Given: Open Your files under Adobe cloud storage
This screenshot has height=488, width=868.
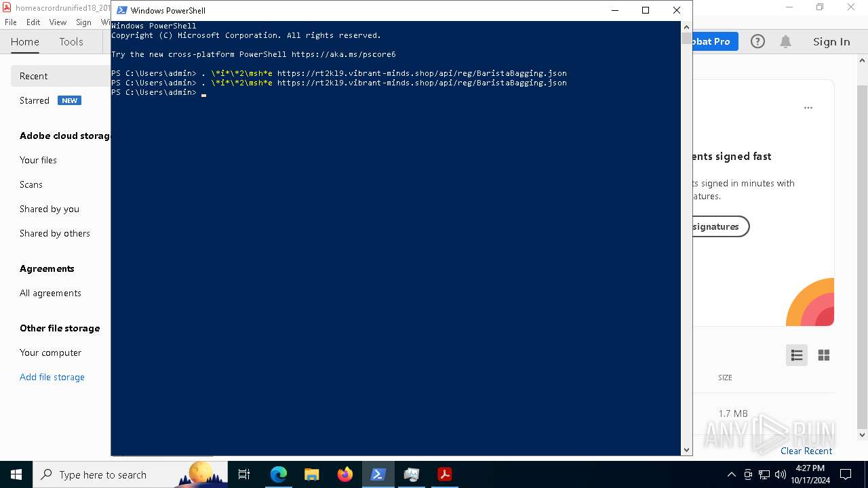Looking at the screenshot, I should point(38,160).
